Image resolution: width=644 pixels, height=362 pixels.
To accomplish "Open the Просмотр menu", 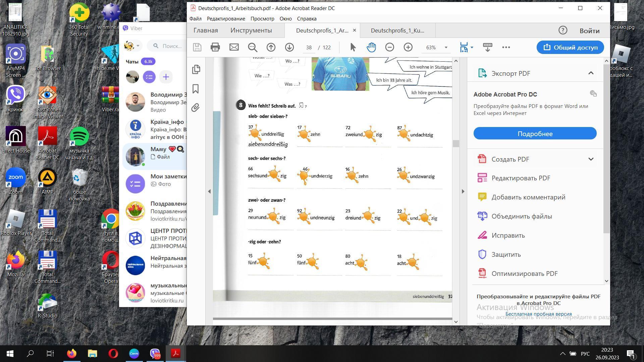I will [x=262, y=19].
